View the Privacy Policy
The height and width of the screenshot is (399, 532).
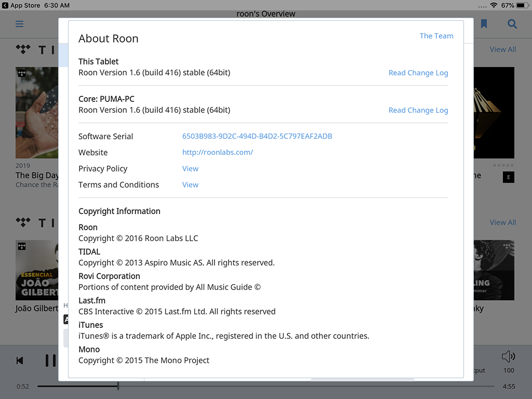click(x=190, y=169)
